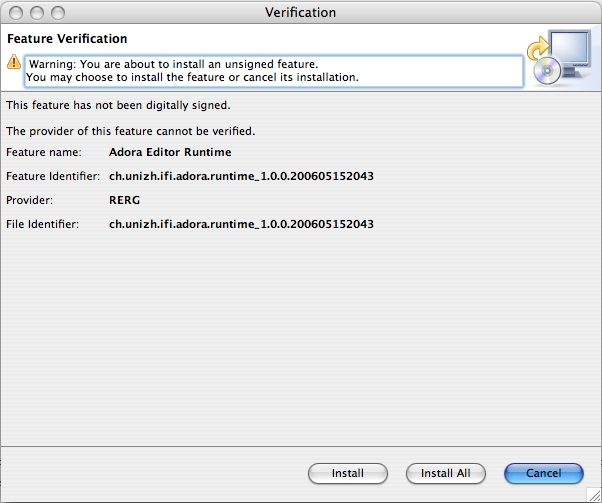Select the 'not been digitally signed' message
The width and height of the screenshot is (602, 503).
click(x=119, y=105)
